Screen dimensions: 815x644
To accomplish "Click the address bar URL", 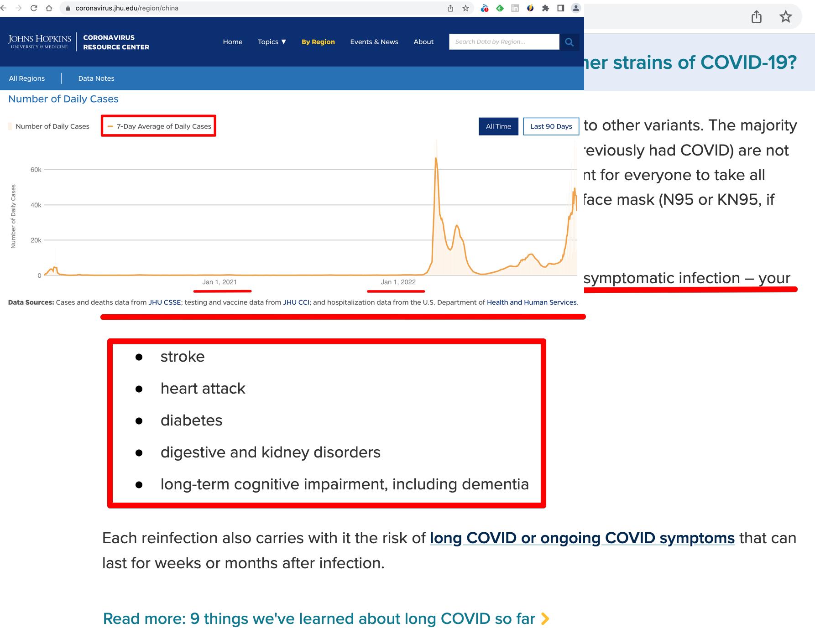I will [127, 8].
